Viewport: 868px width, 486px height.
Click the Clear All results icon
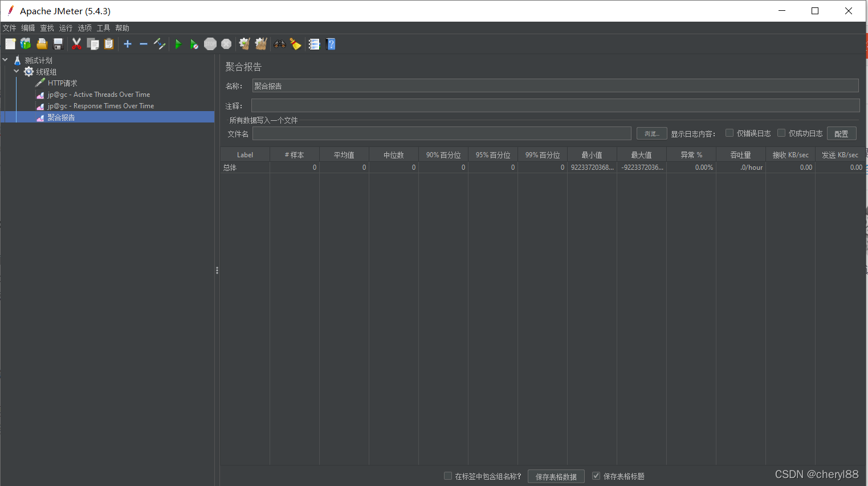pos(261,44)
